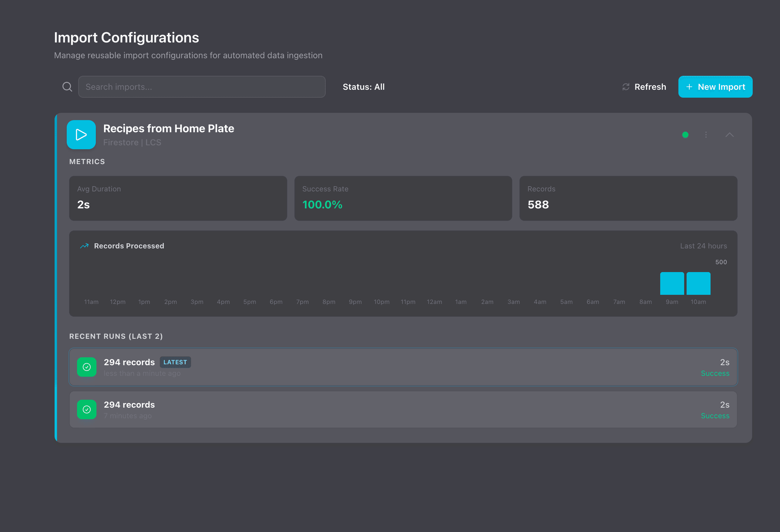Click the Search imports input field
Image resolution: width=780 pixels, height=532 pixels.
pyautogui.click(x=202, y=87)
